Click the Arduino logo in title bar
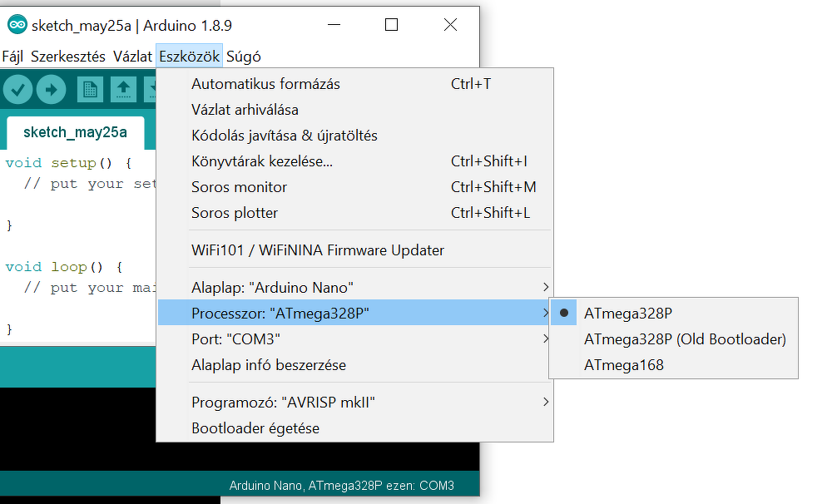 (17, 24)
